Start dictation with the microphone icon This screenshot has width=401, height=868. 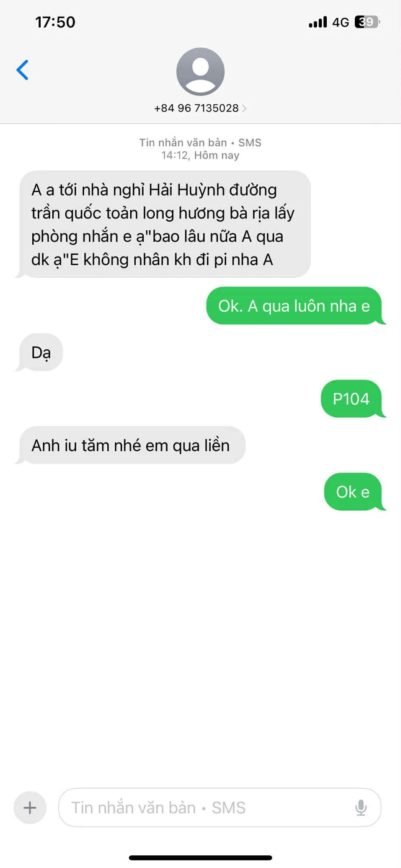coord(361,807)
